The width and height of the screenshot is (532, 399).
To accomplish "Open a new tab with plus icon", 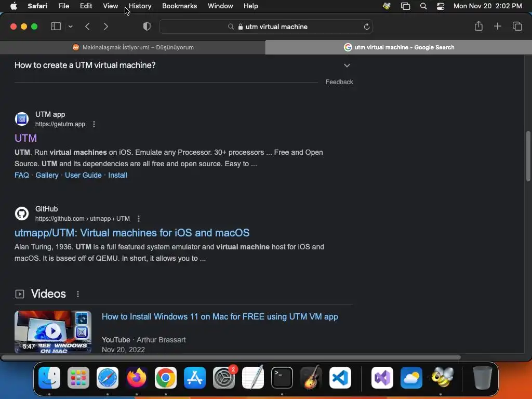I will click(497, 26).
